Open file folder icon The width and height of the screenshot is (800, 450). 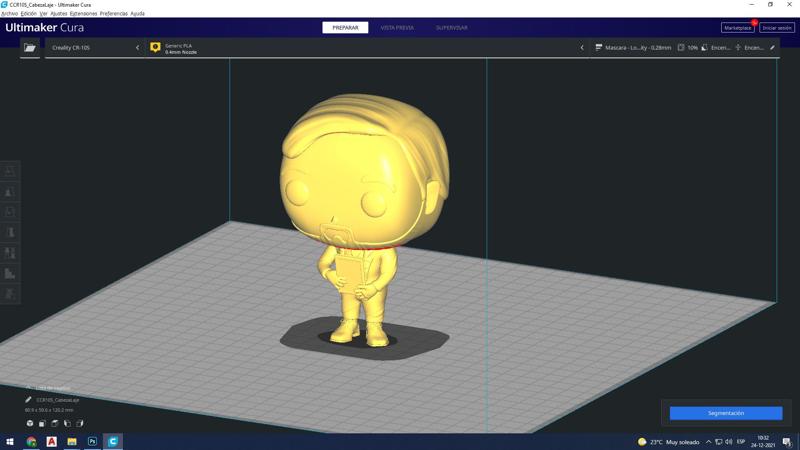click(30, 47)
